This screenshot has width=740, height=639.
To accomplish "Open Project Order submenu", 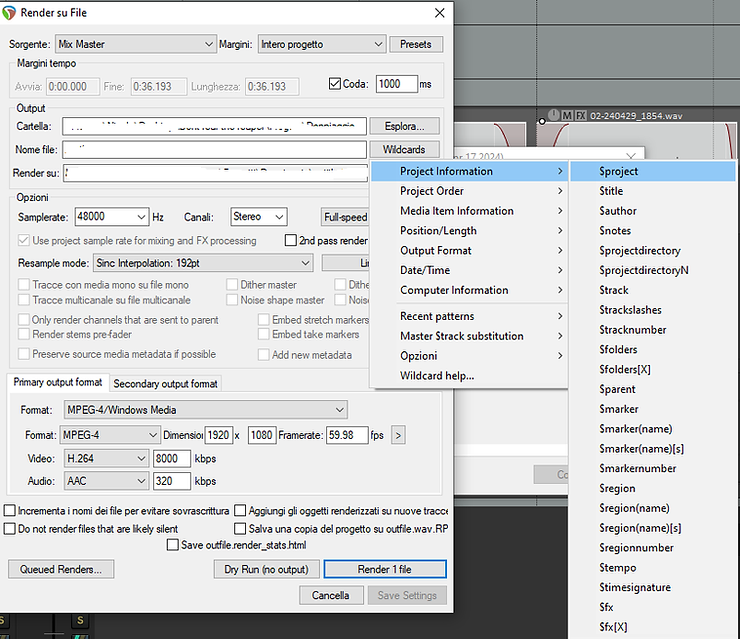I will tap(470, 191).
